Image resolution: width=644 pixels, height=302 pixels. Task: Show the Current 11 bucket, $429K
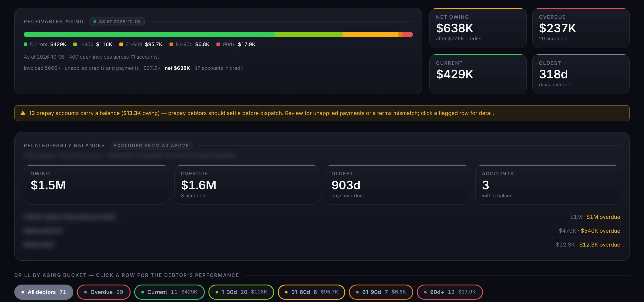pyautogui.click(x=169, y=292)
